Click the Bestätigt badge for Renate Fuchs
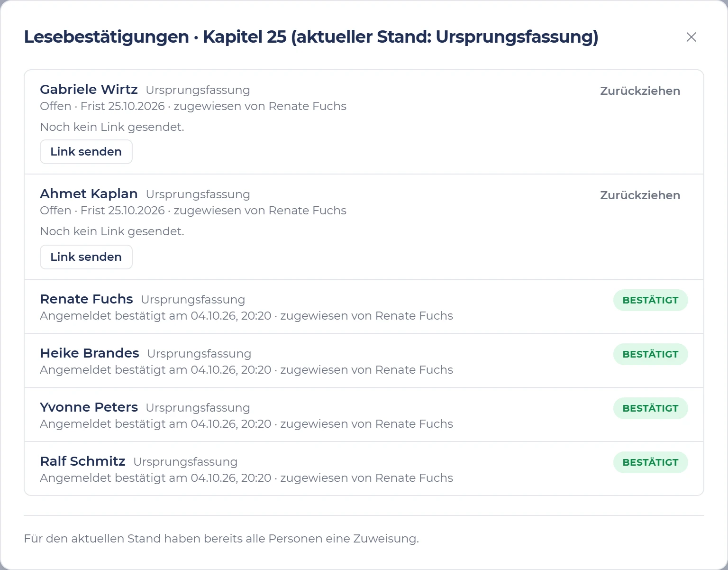Image resolution: width=728 pixels, height=570 pixels. [650, 300]
